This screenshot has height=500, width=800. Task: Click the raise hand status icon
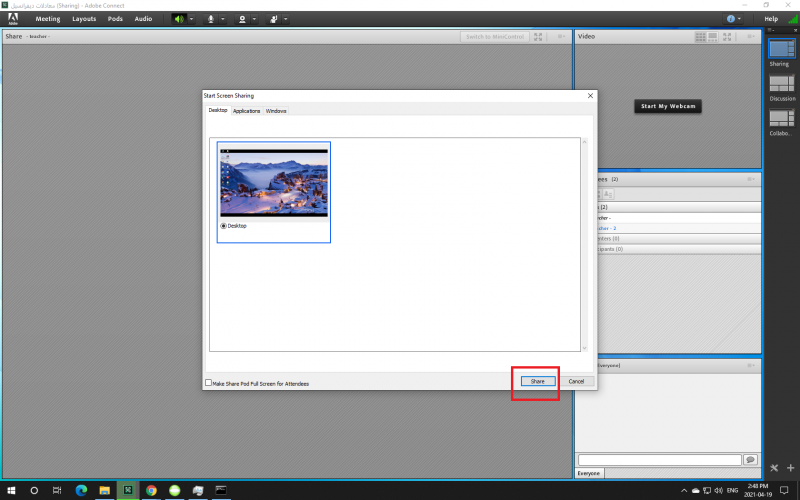coord(274,18)
